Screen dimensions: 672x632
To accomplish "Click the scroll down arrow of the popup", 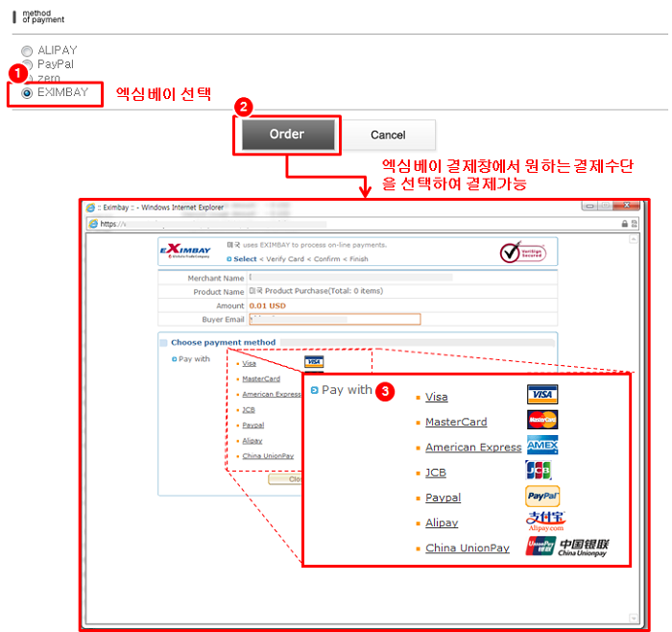I will coord(634,618).
